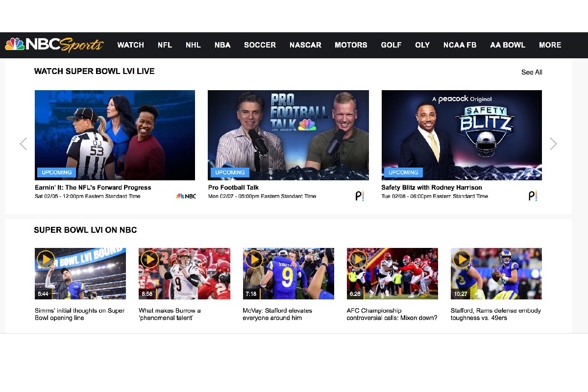The image size is (588, 392).
Task: Open the 'Pro Football Talk' title link
Action: pyautogui.click(x=233, y=188)
